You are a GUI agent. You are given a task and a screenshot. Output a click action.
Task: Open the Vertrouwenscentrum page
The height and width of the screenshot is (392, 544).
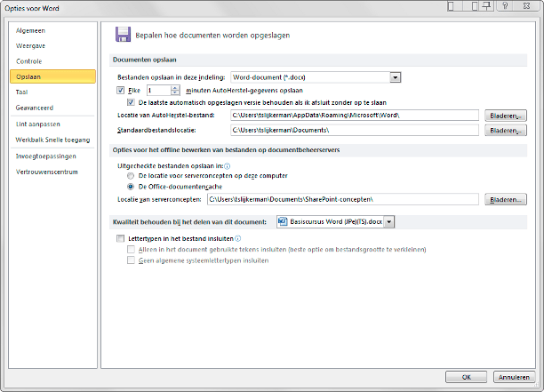tap(47, 172)
